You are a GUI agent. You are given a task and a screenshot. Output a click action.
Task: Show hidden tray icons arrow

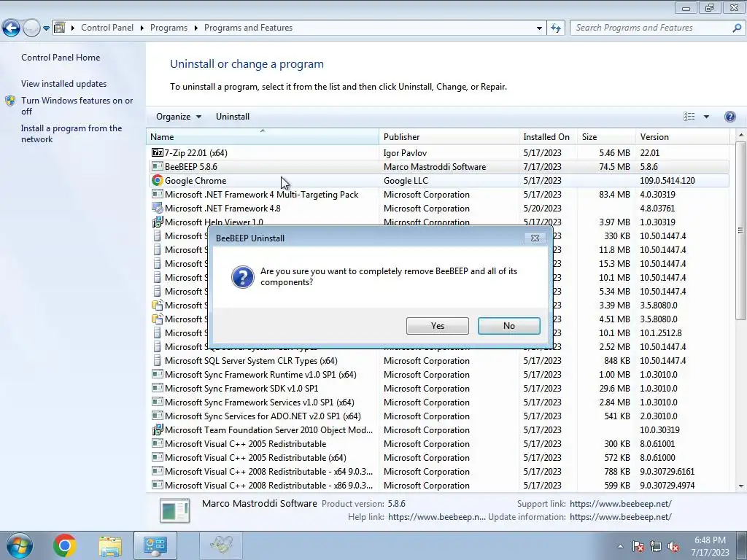(x=620, y=546)
